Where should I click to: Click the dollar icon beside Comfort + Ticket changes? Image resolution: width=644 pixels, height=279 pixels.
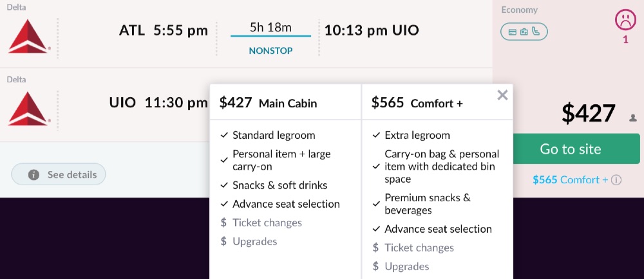click(375, 248)
